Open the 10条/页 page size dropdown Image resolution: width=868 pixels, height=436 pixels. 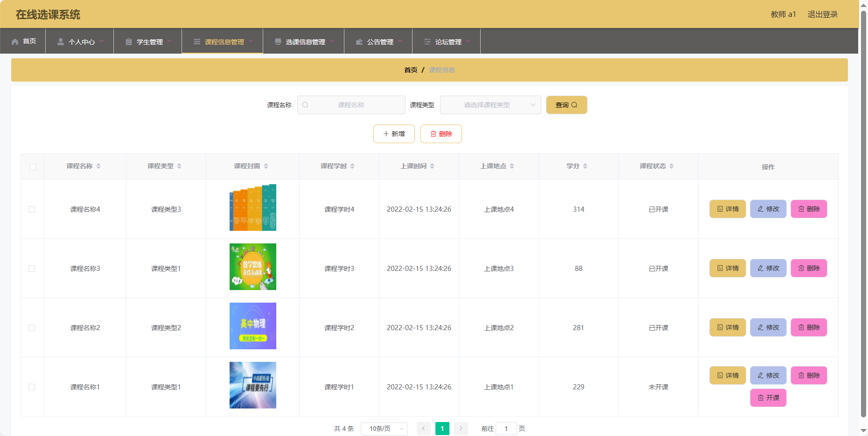pos(384,429)
